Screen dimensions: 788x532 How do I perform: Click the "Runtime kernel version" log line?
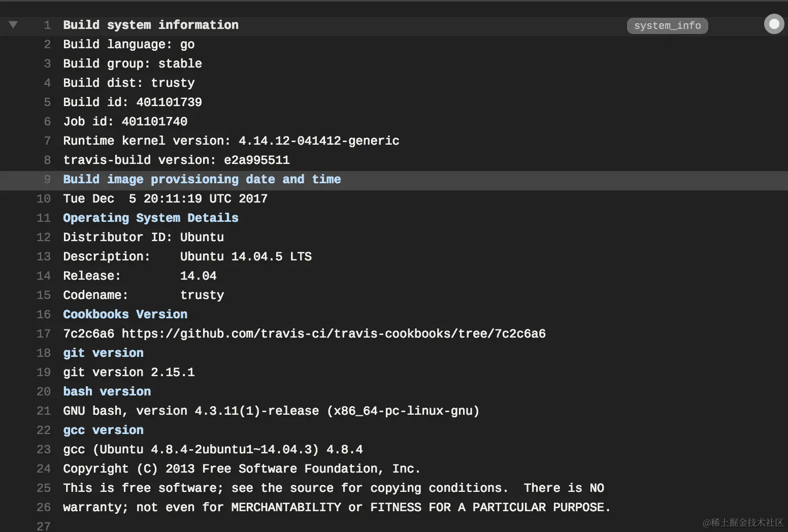point(231,141)
